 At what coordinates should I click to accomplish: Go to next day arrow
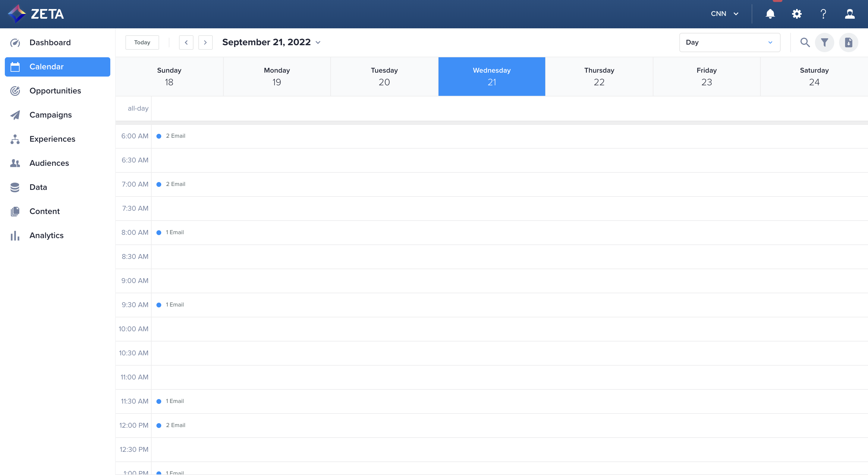[x=205, y=42]
